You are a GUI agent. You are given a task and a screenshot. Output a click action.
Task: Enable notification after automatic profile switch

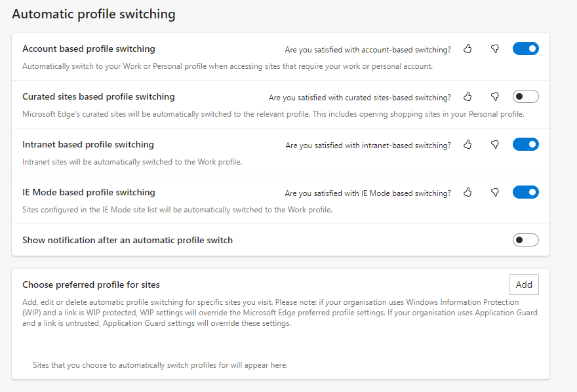[x=525, y=240]
